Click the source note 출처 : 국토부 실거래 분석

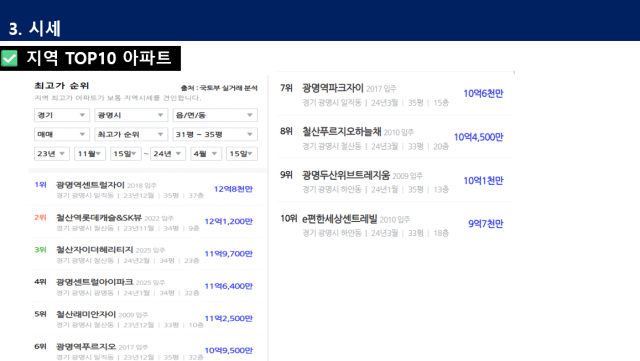tap(219, 88)
